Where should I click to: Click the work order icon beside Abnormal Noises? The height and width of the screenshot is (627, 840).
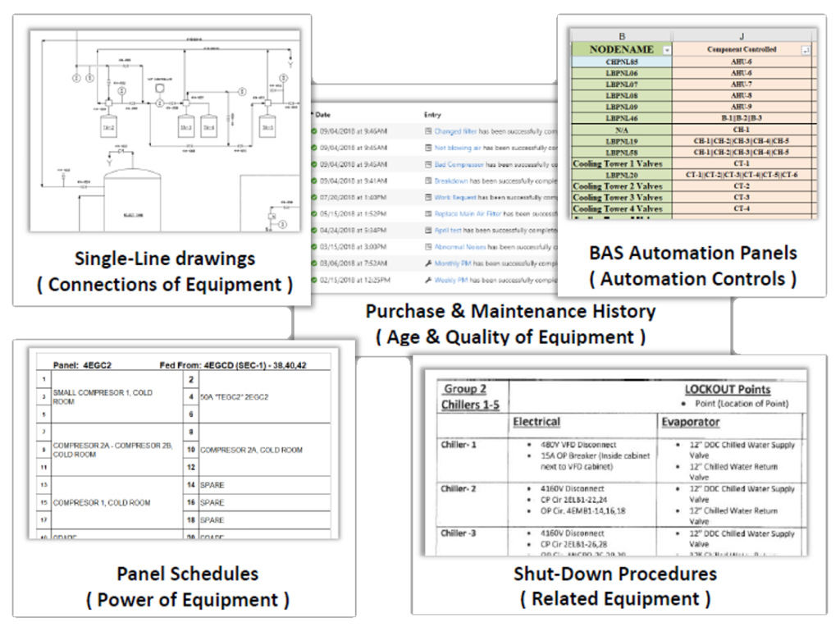point(428,247)
